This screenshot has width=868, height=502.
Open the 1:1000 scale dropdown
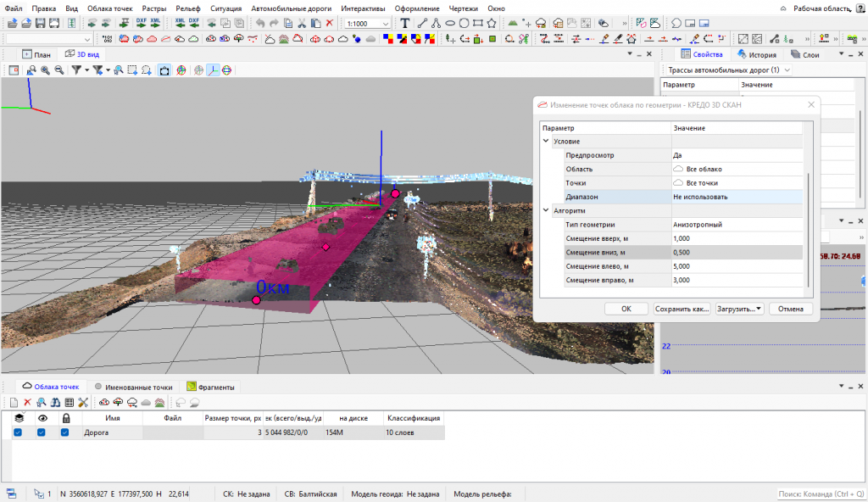(x=386, y=23)
